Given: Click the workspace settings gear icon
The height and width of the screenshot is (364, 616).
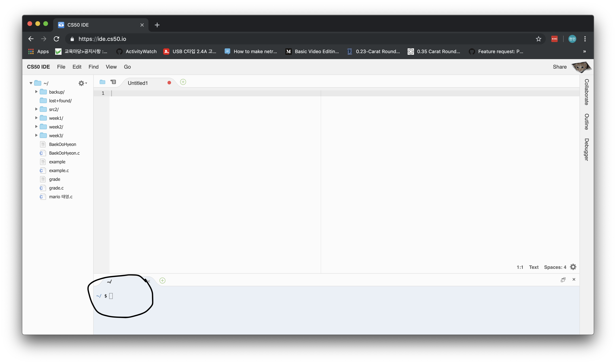Looking at the screenshot, I should tap(82, 83).
